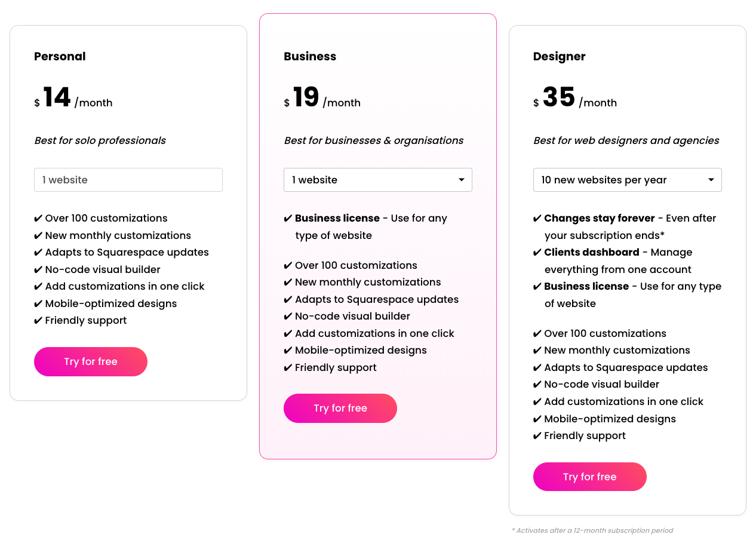Open the Designer '10 new websites per year' dropdown

(x=627, y=180)
